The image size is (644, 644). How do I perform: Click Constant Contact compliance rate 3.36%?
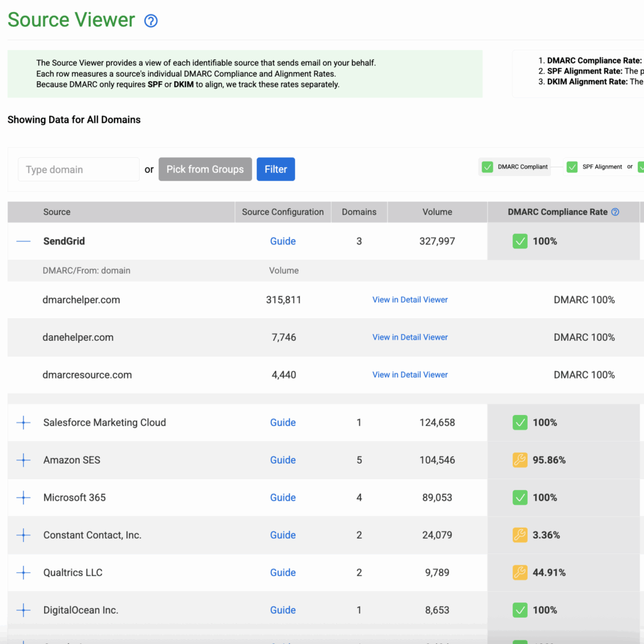(x=547, y=535)
